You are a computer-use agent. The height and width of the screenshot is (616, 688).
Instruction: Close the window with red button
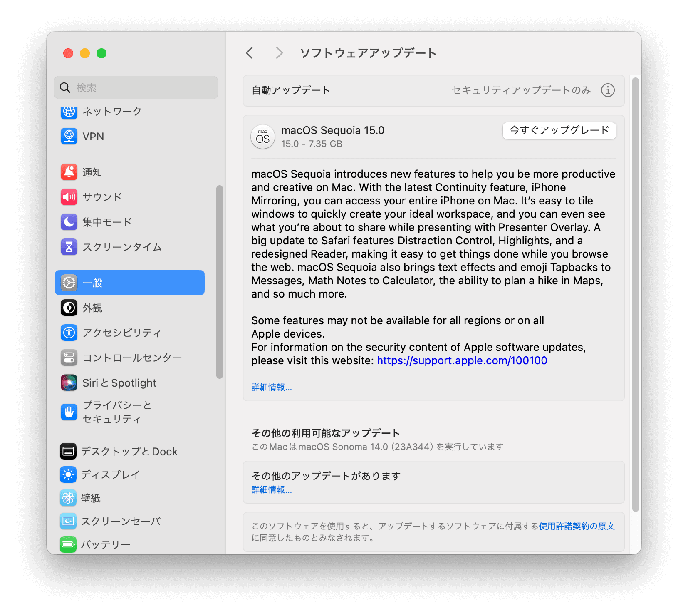point(68,53)
